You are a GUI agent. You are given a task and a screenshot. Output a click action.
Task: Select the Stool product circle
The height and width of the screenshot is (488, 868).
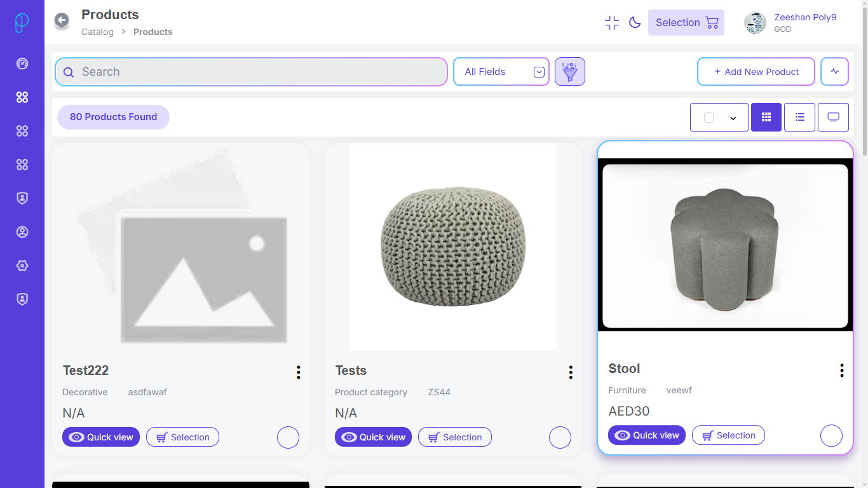pyautogui.click(x=831, y=436)
